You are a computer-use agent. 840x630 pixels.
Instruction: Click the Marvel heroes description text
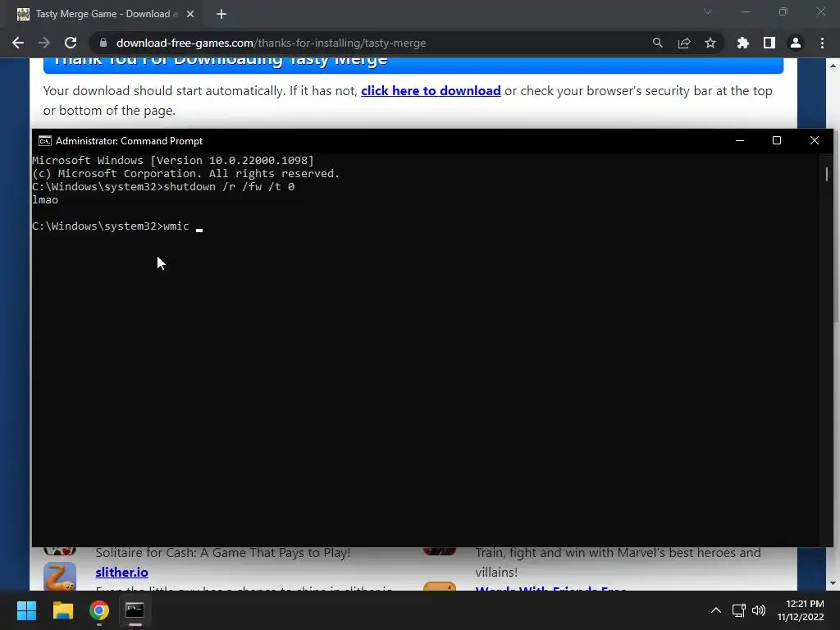[x=618, y=562]
